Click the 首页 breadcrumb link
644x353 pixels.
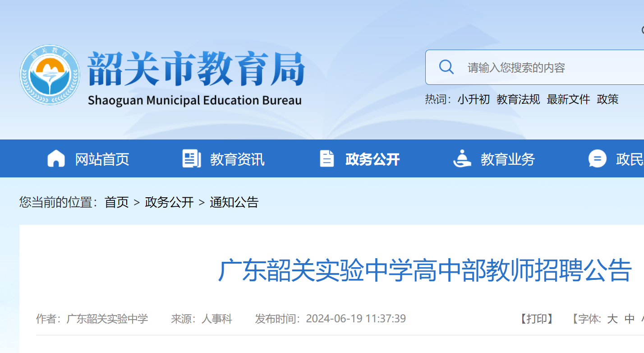coord(117,202)
